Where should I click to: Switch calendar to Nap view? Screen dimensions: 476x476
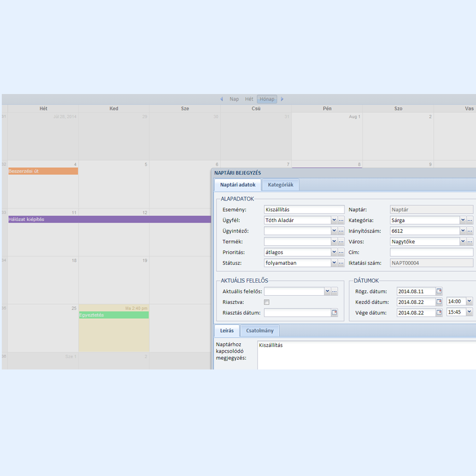234,99
